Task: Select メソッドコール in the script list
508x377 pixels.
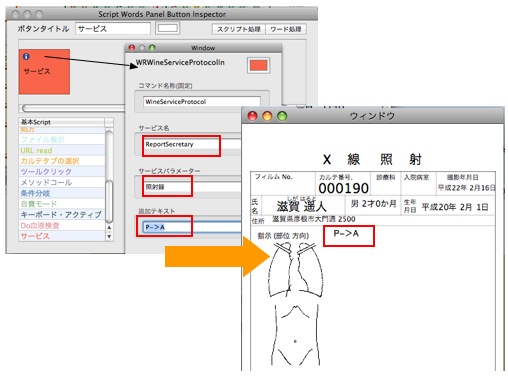Action: coord(62,182)
